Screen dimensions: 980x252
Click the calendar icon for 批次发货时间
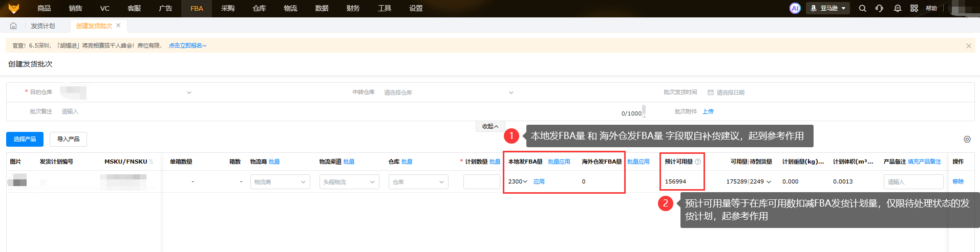click(710, 93)
